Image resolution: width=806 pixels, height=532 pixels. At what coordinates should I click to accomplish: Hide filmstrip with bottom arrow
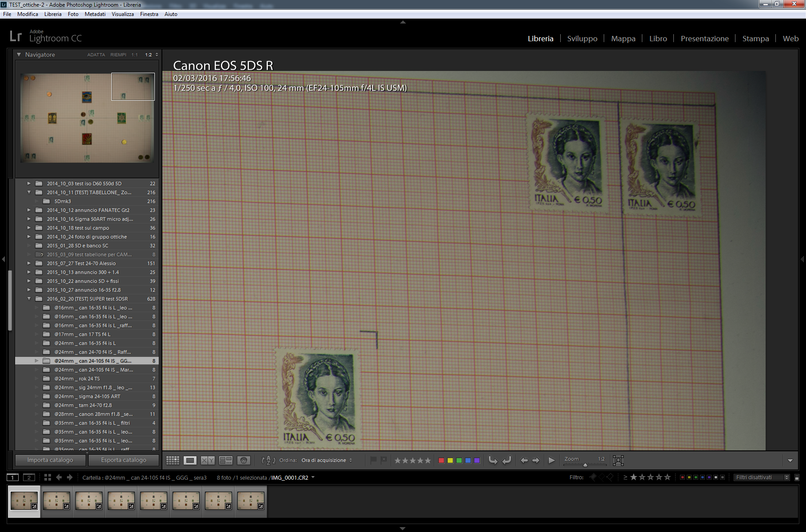coord(403,528)
